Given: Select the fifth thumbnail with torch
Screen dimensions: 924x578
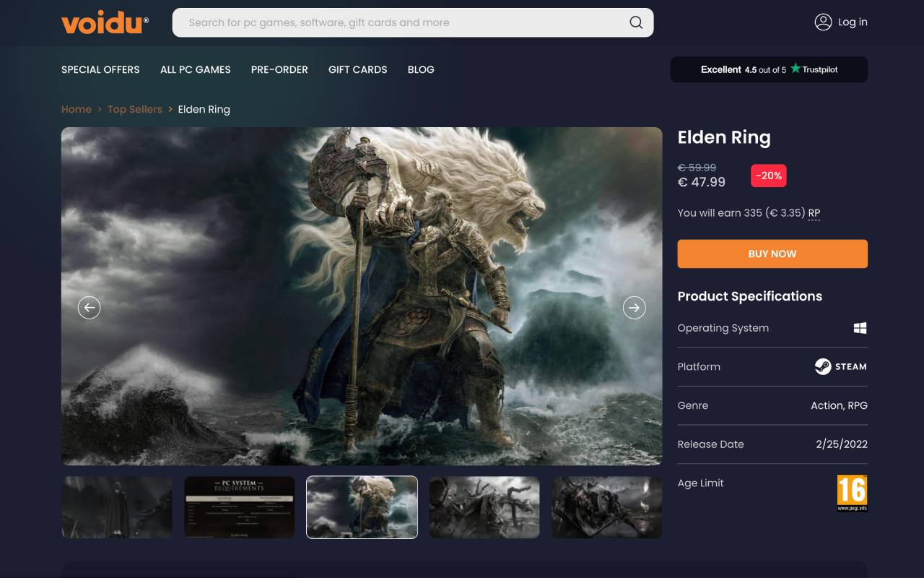Looking at the screenshot, I should point(607,507).
